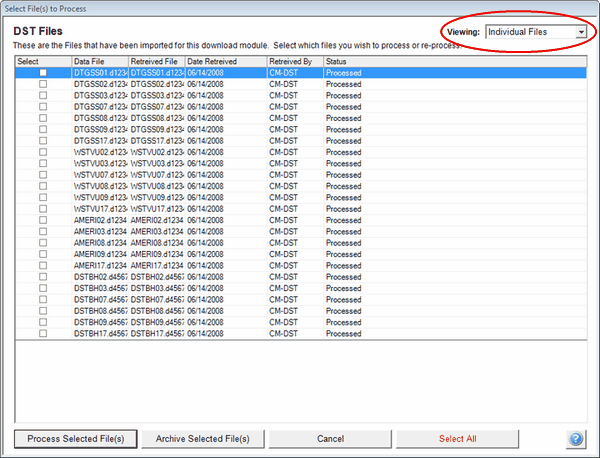The height and width of the screenshot is (458, 600).
Task: Click Retreived File cell DTGSS07.d1234
Action: pos(157,107)
